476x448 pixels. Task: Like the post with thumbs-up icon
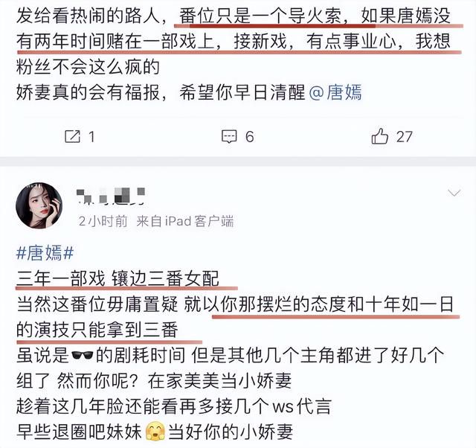[x=380, y=135]
